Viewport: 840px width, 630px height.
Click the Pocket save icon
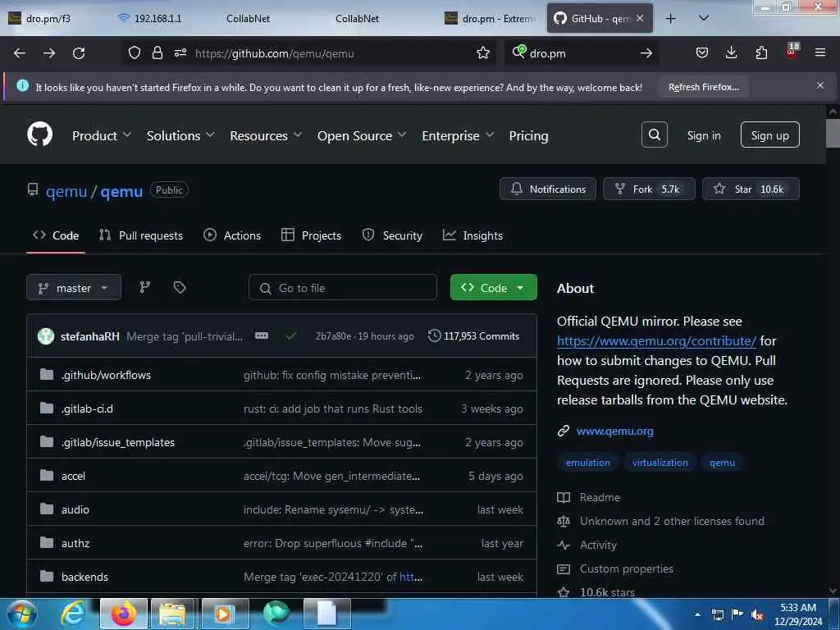(702, 53)
